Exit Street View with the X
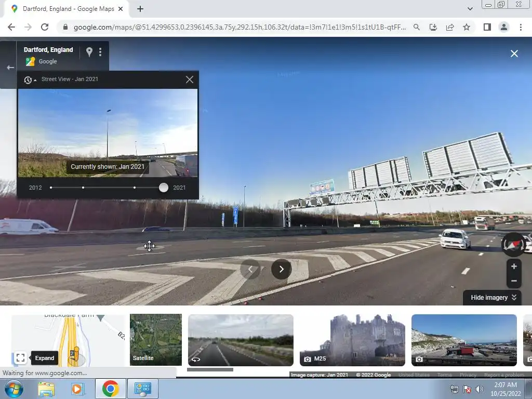 pyautogui.click(x=514, y=54)
